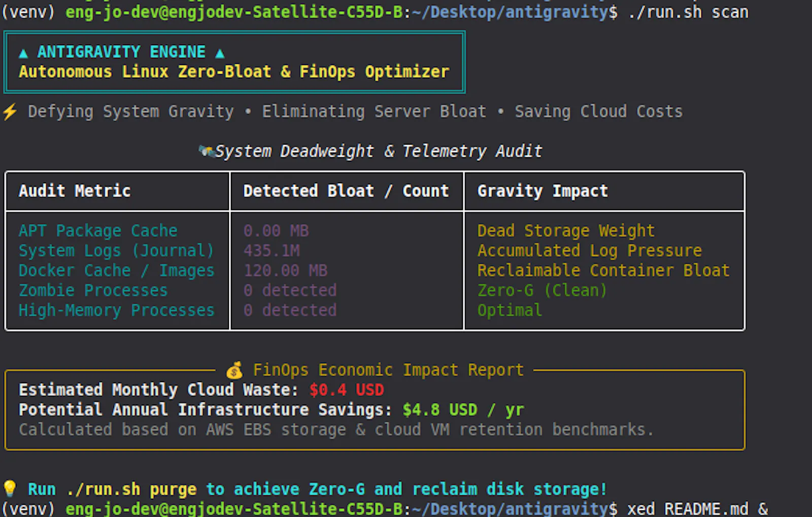Image resolution: width=812 pixels, height=517 pixels.
Task: Click the xed README.md command line
Action: 697,508
